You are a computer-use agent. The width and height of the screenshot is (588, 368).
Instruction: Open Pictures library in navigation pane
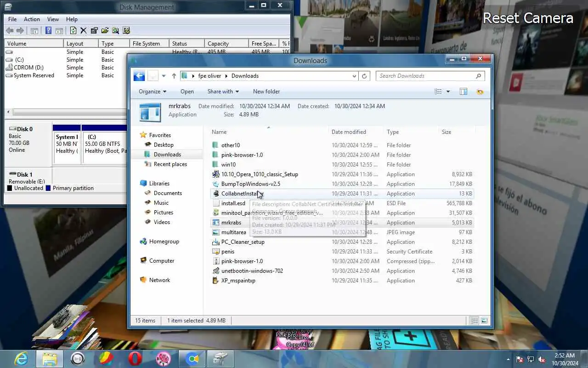[164, 213]
